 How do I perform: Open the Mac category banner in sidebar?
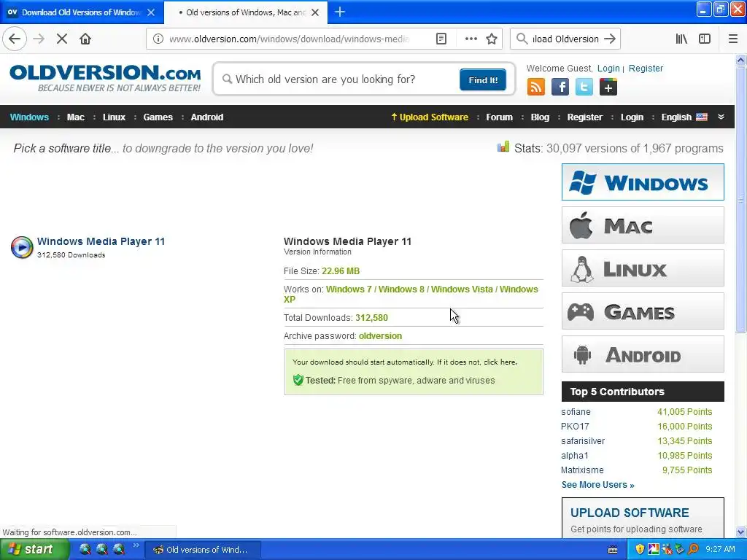click(643, 225)
